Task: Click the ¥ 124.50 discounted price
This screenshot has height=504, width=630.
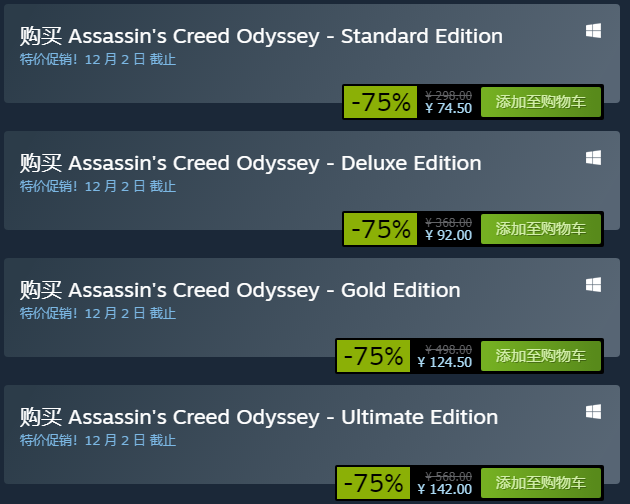Action: coord(445,362)
